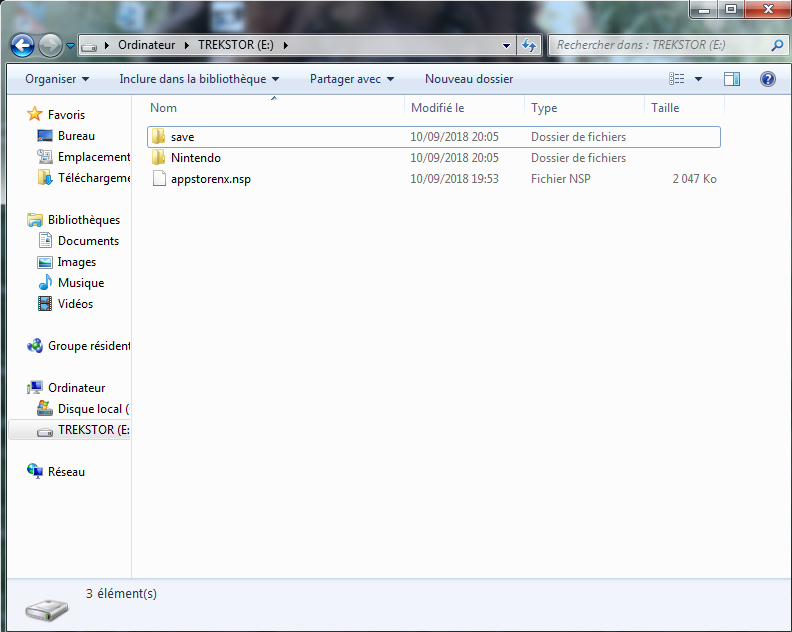
Task: Focus the Rechercher dans TREKSTOR search field
Action: pyautogui.click(x=662, y=45)
